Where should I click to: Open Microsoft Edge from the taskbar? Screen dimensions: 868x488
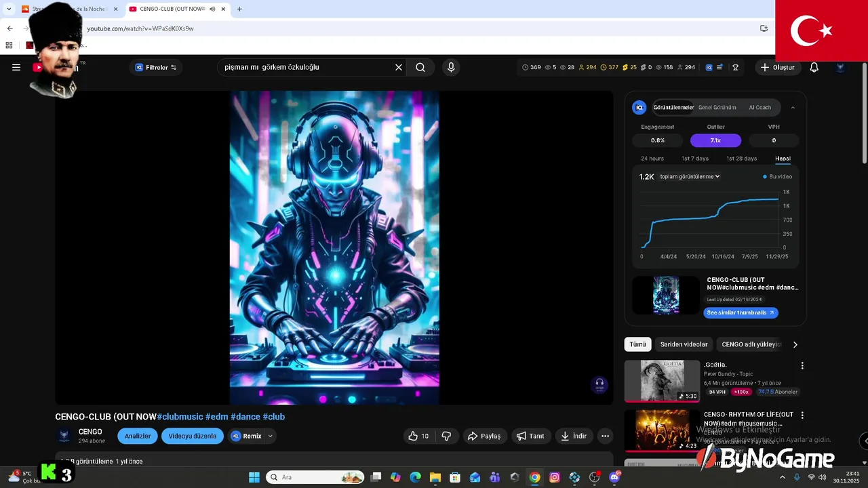(416, 477)
